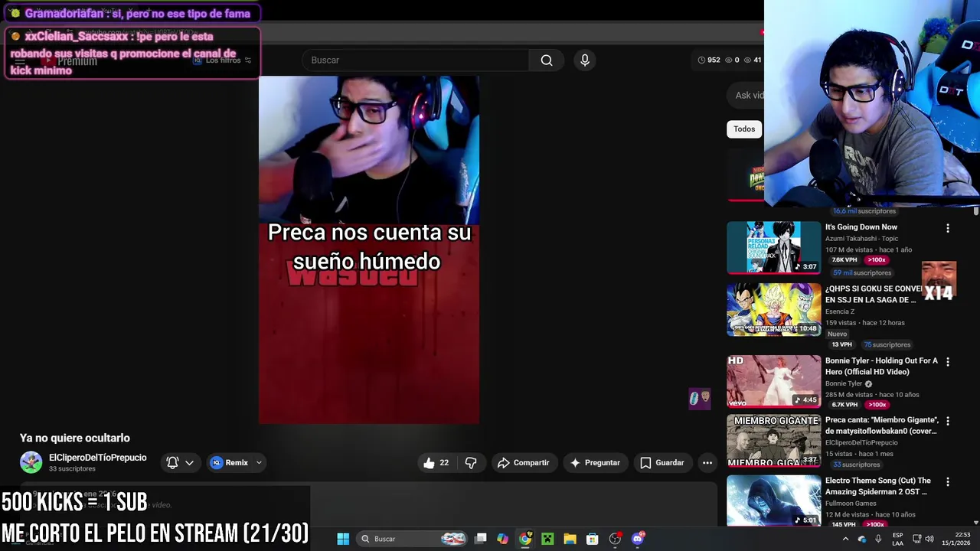The image size is (980, 551).
Task: Click the video player to pause
Action: point(369,249)
